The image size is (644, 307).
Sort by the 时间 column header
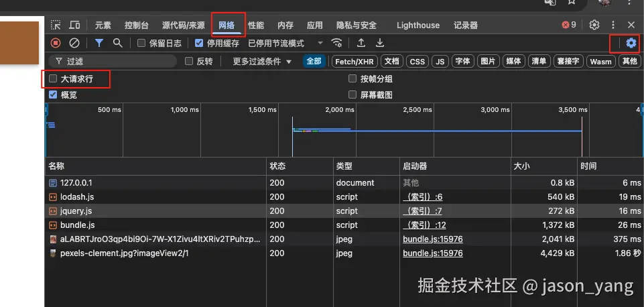point(610,166)
